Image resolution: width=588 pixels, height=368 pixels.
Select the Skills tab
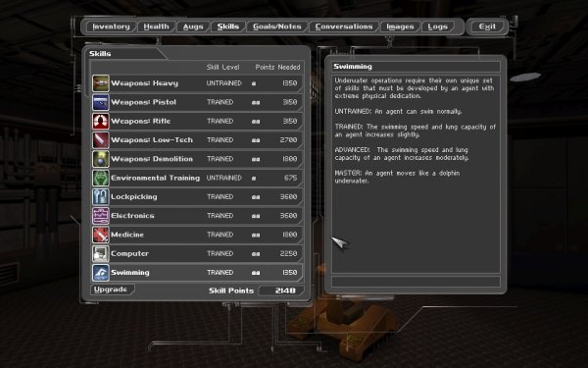(x=228, y=26)
